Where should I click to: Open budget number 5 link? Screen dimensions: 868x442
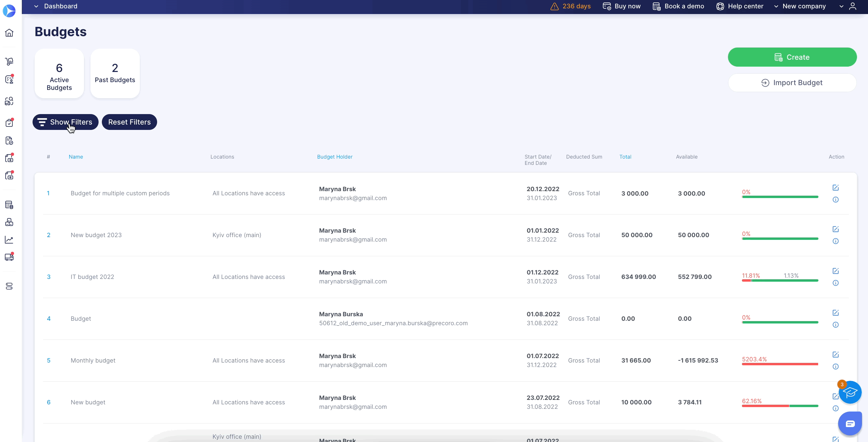click(48, 360)
